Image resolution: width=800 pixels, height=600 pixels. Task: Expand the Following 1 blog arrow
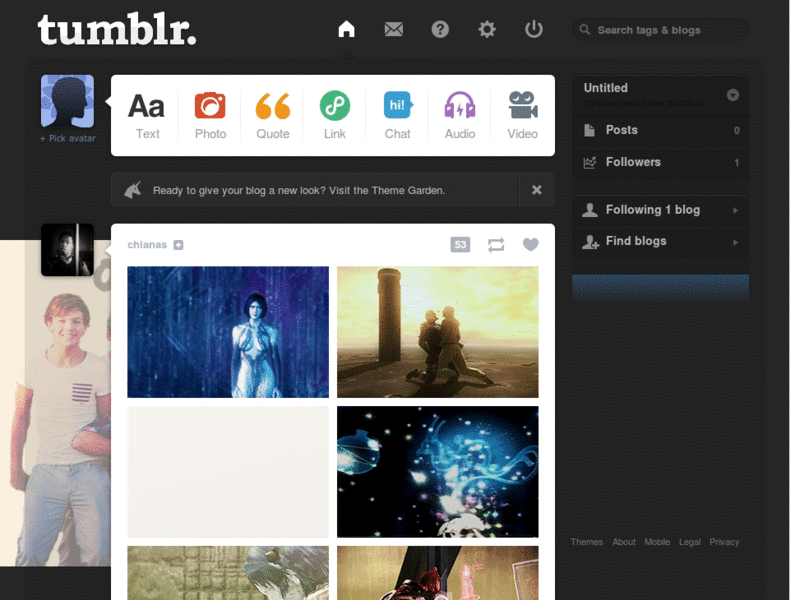[x=735, y=210]
